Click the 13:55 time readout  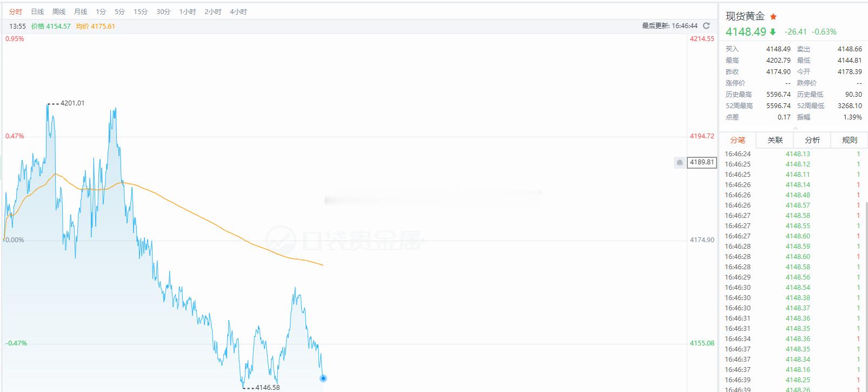point(17,26)
